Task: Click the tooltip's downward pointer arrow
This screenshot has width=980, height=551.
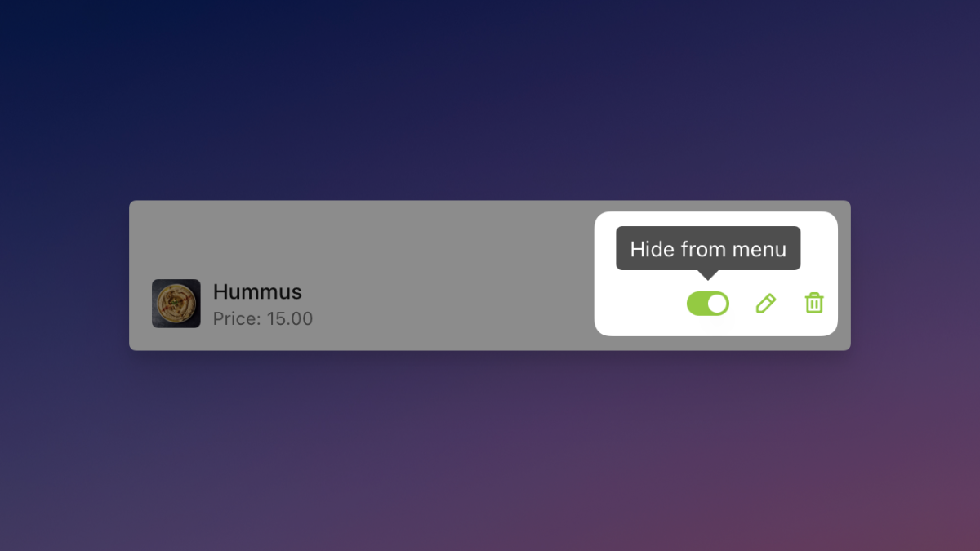Action: tap(708, 274)
